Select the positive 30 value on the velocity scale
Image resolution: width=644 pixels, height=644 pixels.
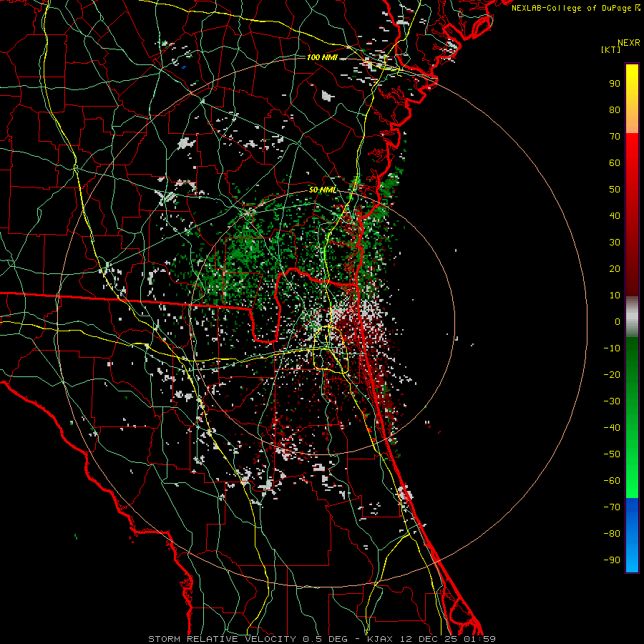point(615,243)
